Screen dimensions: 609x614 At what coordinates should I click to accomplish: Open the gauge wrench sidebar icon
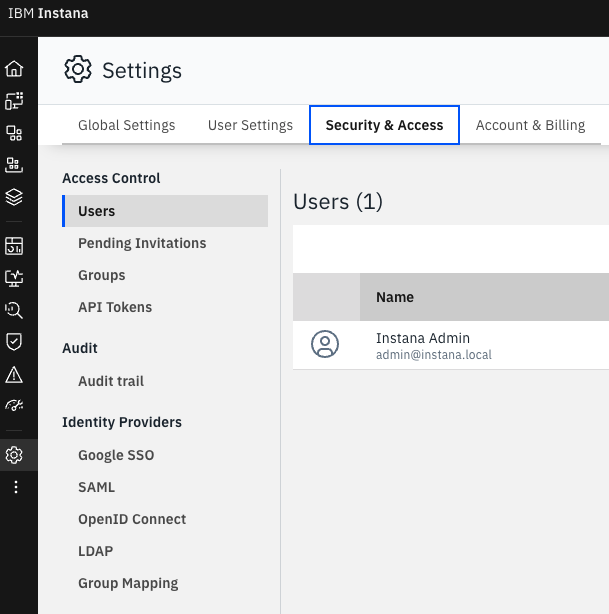coord(14,405)
